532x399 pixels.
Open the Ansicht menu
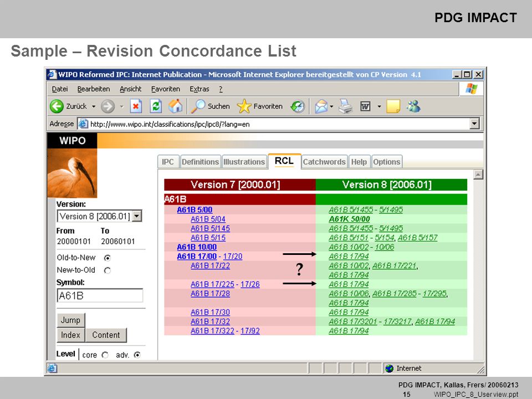[131, 89]
